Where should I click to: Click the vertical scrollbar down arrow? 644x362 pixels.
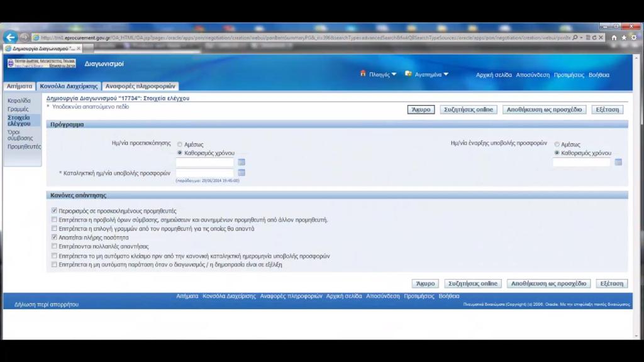click(636, 336)
